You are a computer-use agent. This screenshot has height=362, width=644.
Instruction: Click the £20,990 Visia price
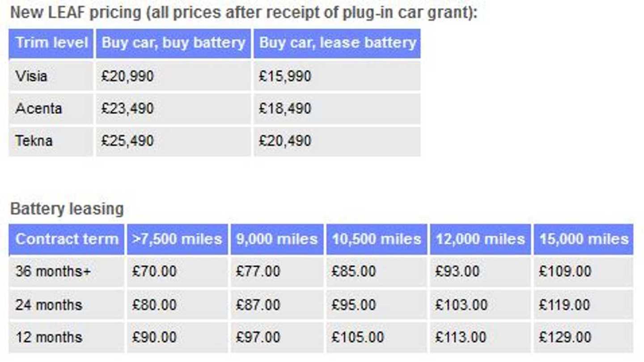(x=127, y=76)
